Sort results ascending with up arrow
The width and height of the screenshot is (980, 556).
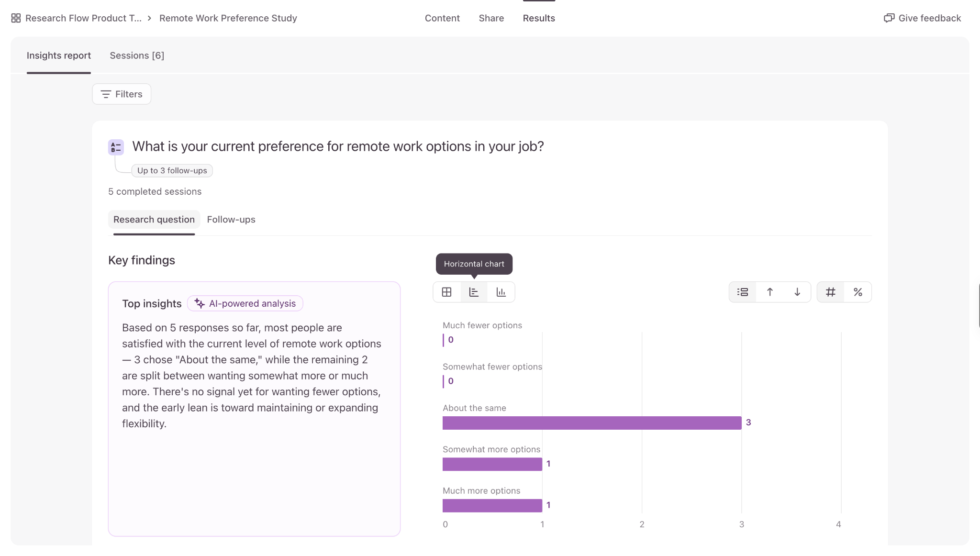pos(770,292)
